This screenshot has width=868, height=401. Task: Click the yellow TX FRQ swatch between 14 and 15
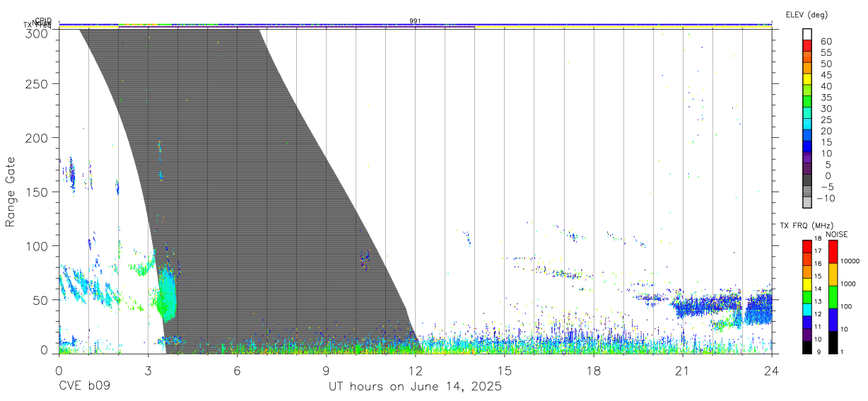point(807,284)
